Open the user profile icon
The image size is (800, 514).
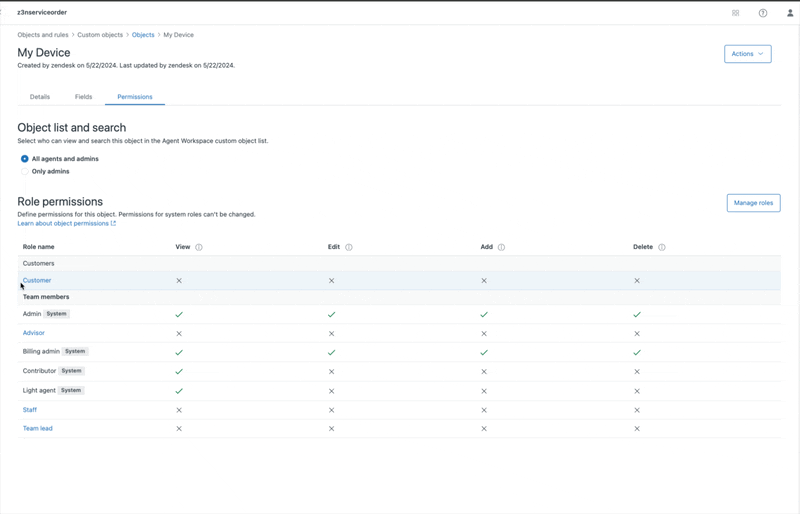pyautogui.click(x=790, y=13)
